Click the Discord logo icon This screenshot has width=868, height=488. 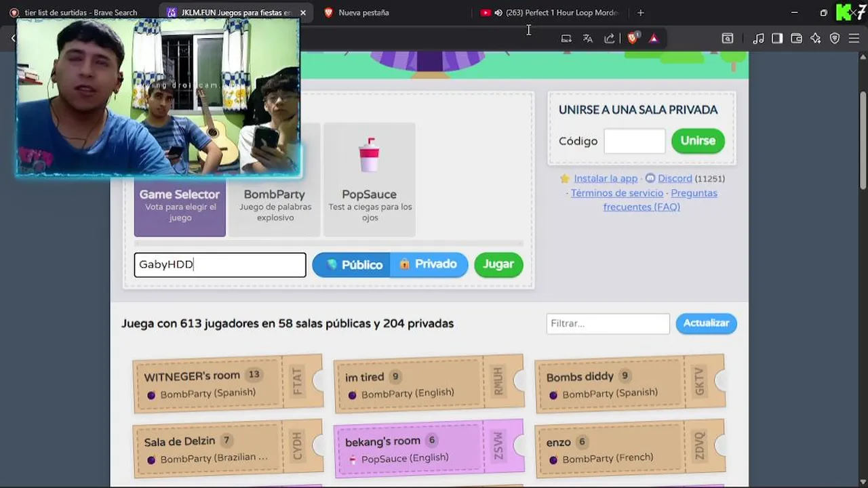coord(650,178)
